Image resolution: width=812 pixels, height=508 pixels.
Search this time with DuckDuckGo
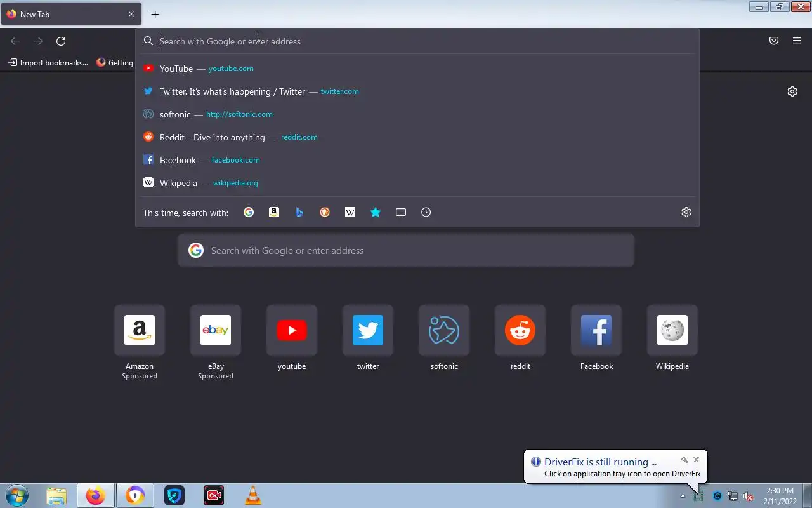click(325, 213)
